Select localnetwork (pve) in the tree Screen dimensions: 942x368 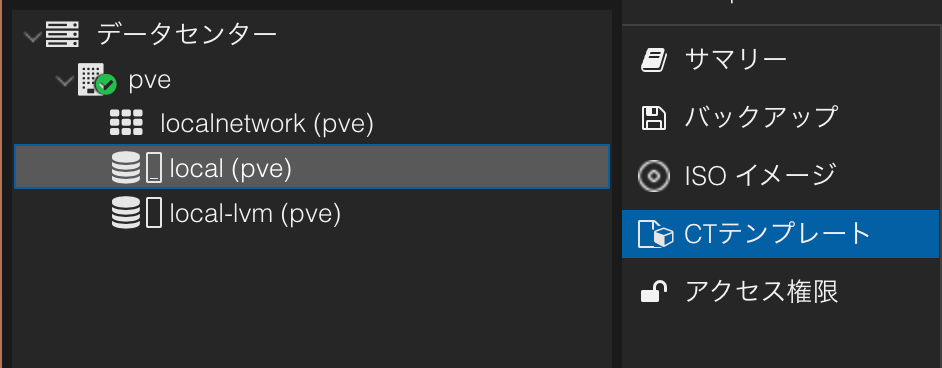267,124
